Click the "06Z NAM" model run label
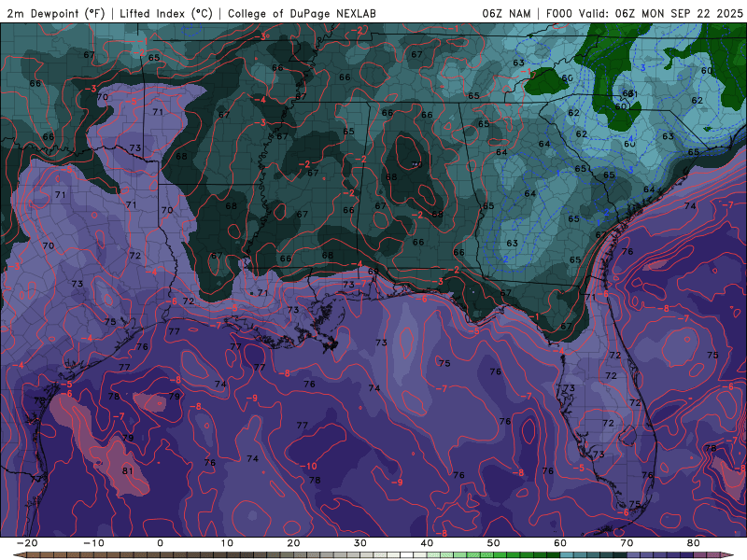This screenshot has height=560, width=747. tap(506, 13)
